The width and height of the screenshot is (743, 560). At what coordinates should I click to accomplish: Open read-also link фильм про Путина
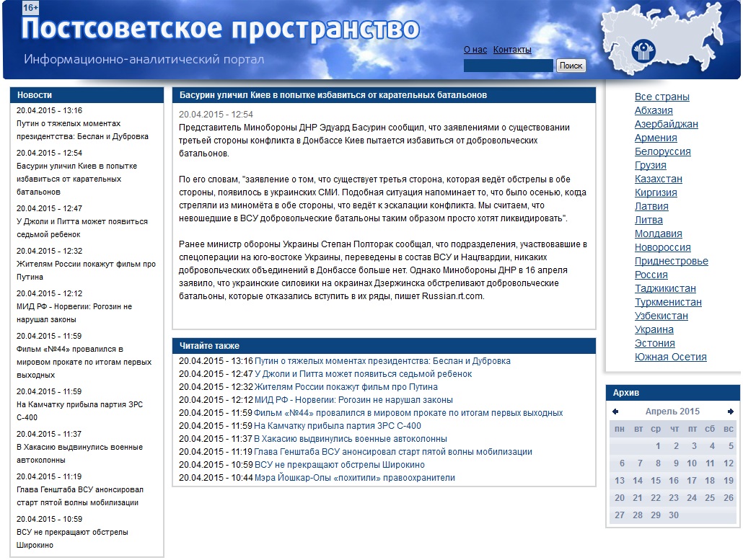tap(346, 387)
